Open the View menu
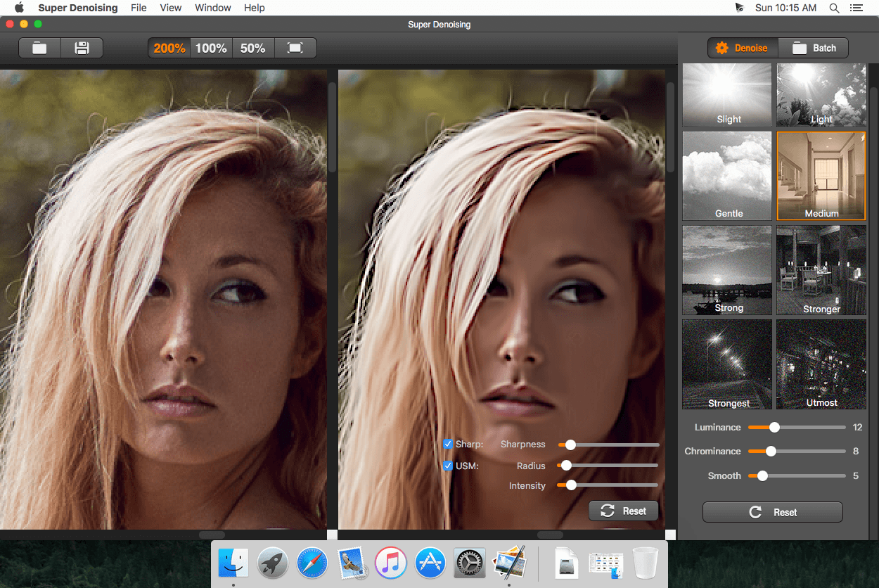Screen dimensions: 879x588 [171, 8]
